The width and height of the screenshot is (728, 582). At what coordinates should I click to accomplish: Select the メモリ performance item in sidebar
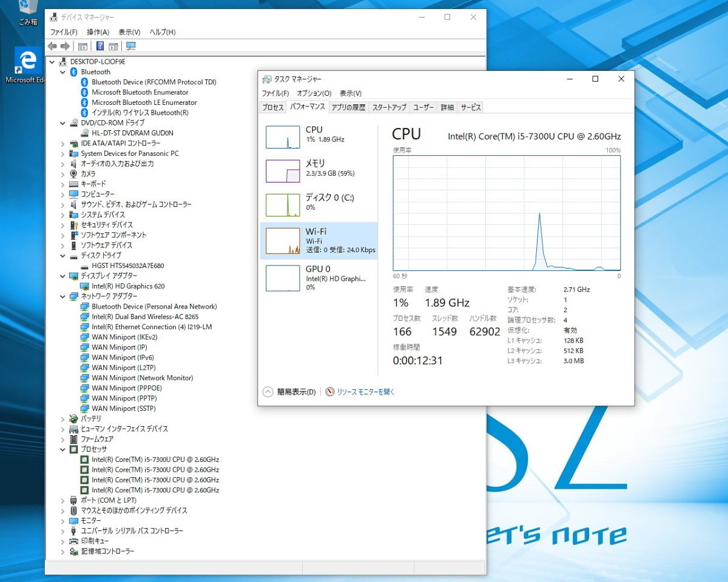tap(319, 171)
